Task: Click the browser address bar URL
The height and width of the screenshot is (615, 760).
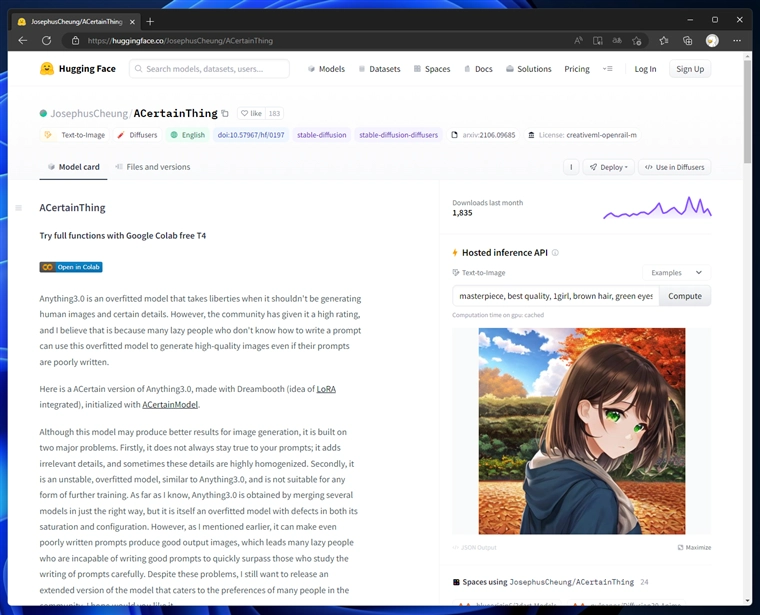Action: [180, 41]
